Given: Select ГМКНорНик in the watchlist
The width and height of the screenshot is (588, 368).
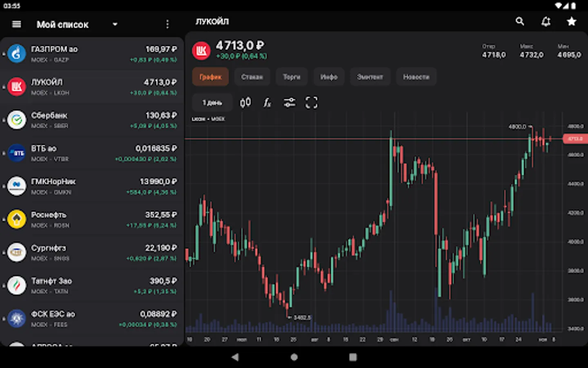Looking at the screenshot, I should click(92, 186).
